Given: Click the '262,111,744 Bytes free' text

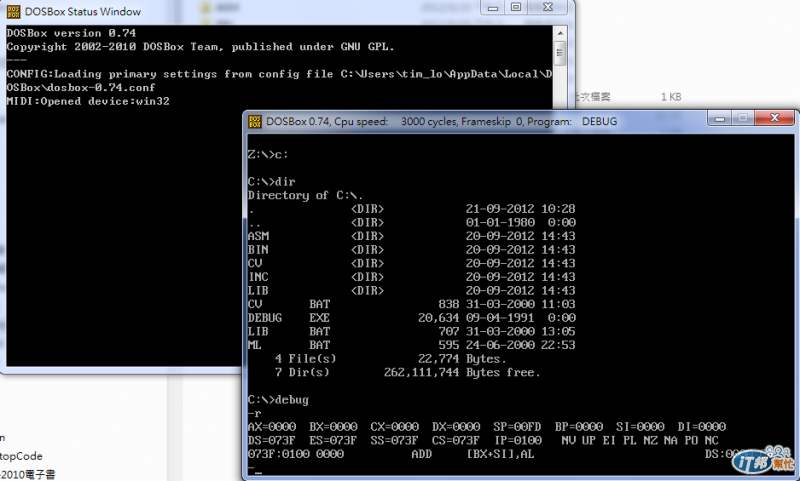Looking at the screenshot, I should click(462, 372).
